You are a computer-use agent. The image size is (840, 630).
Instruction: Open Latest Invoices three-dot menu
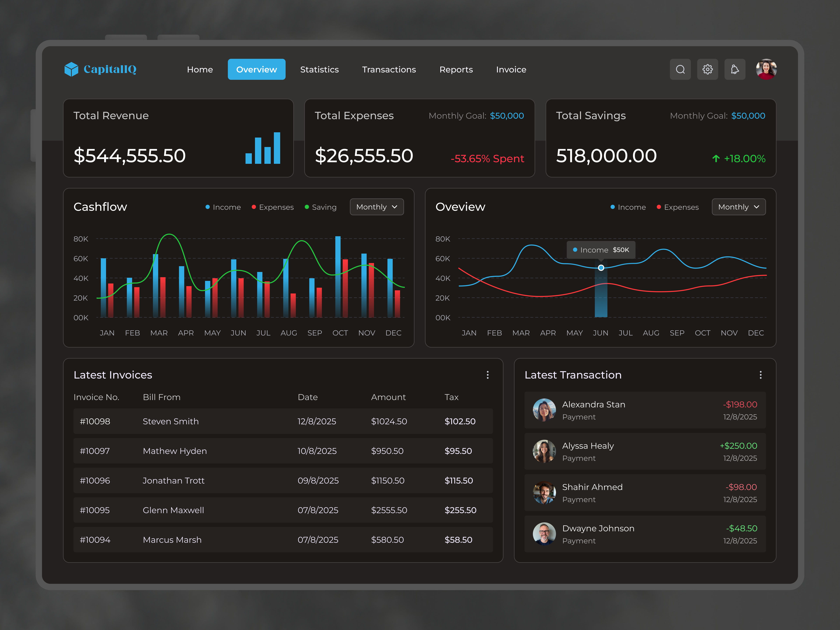pyautogui.click(x=488, y=375)
